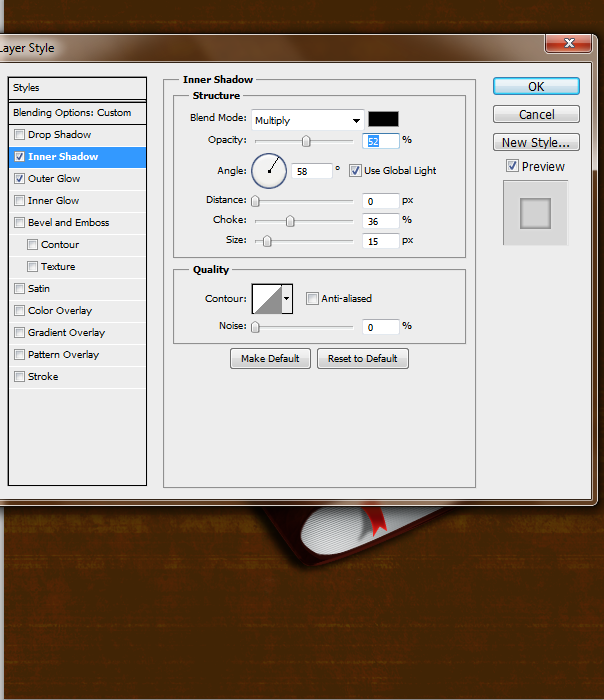The image size is (604, 700).
Task: Click the Size value input field
Action: tap(380, 241)
